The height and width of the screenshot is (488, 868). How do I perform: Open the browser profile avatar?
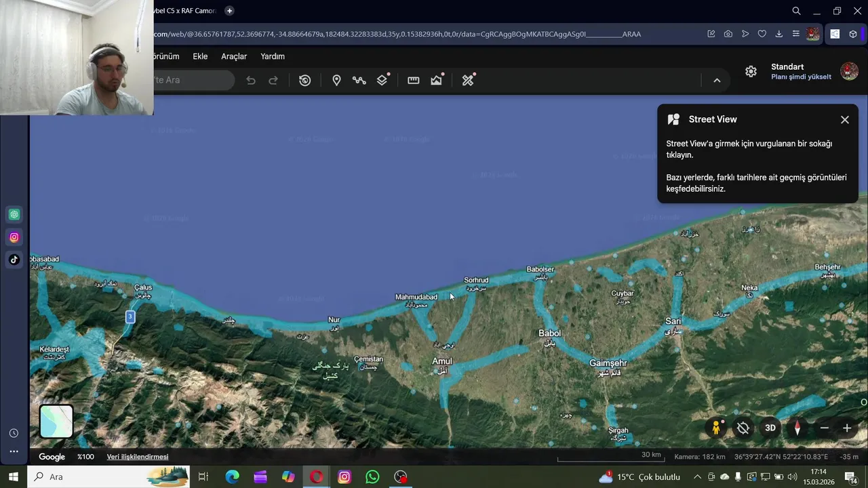coord(812,34)
